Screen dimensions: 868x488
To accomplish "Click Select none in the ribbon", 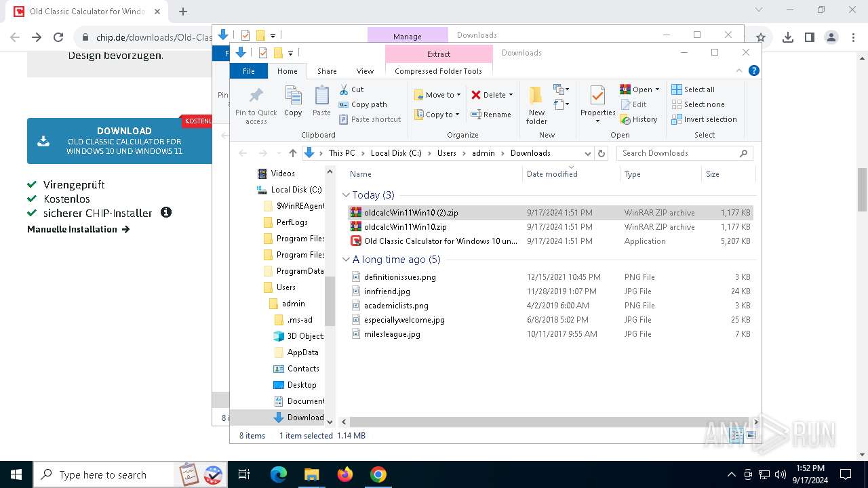I will [x=698, y=104].
